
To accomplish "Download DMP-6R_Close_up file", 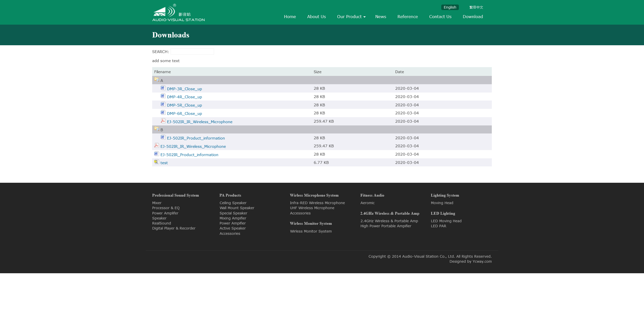I will pyautogui.click(x=184, y=113).
